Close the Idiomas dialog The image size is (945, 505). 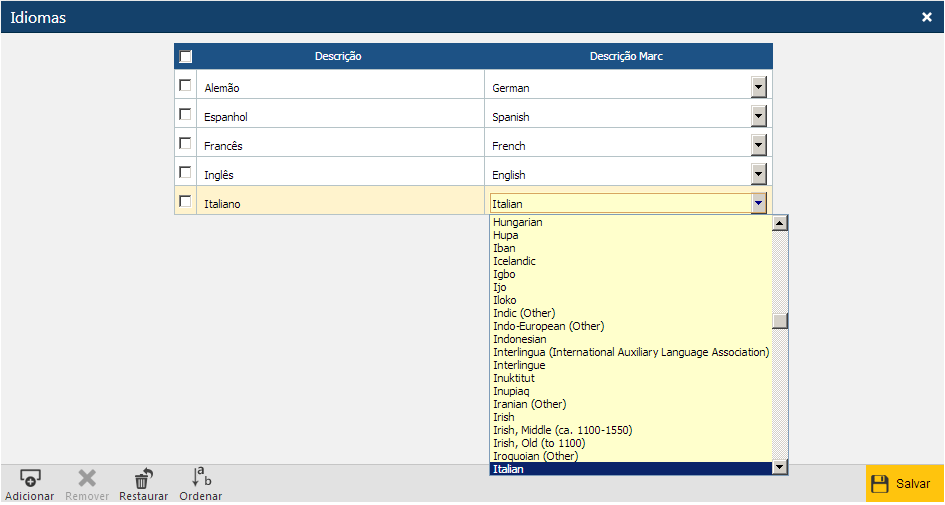(x=926, y=17)
